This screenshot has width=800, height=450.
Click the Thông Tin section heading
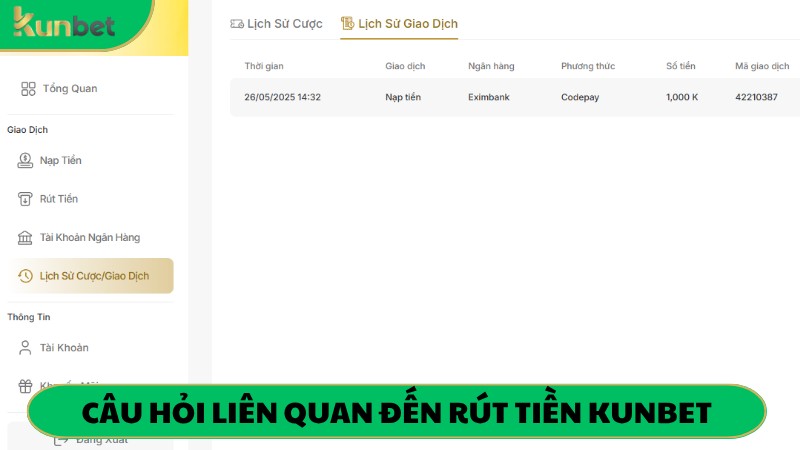(x=29, y=317)
